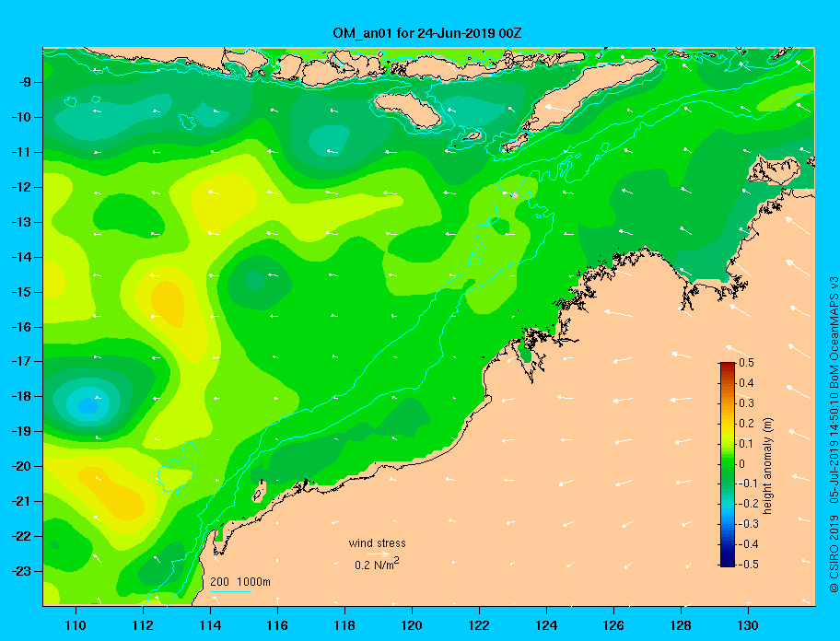Click the white reference arrow under 'wind stress'
Viewport: 840px width, 641px height.
coord(379,554)
